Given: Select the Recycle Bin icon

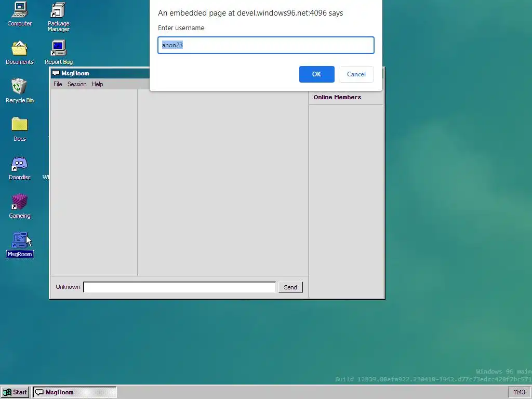Looking at the screenshot, I should 20,90.
